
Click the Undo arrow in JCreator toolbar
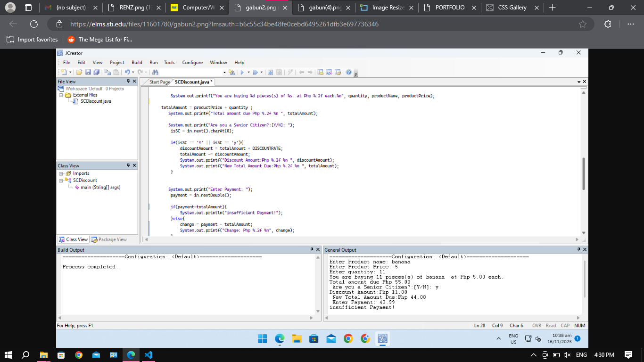click(x=127, y=72)
